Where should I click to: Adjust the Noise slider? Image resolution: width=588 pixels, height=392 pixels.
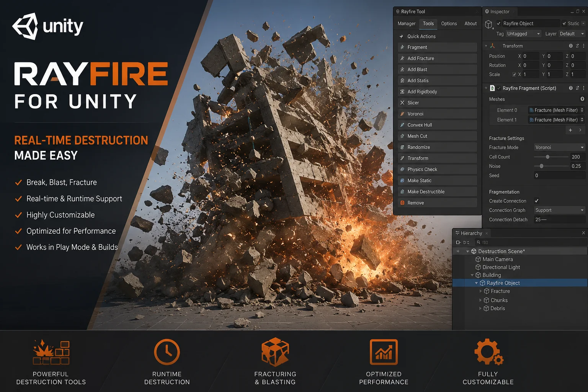tap(551, 166)
